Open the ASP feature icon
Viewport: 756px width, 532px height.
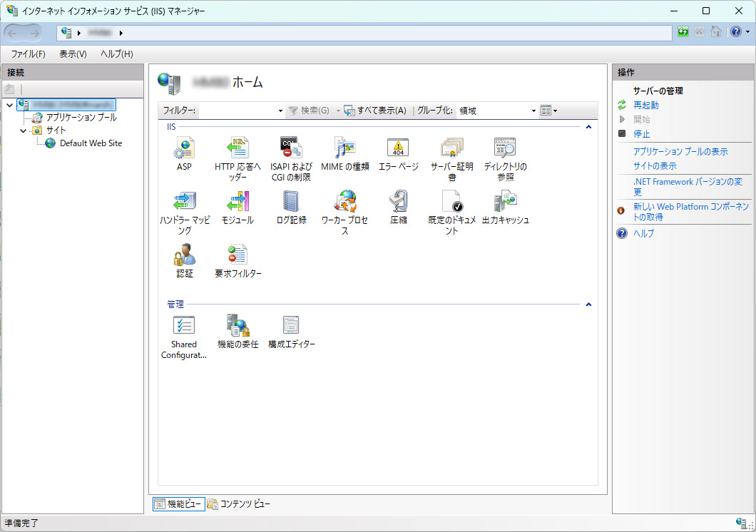[x=184, y=148]
